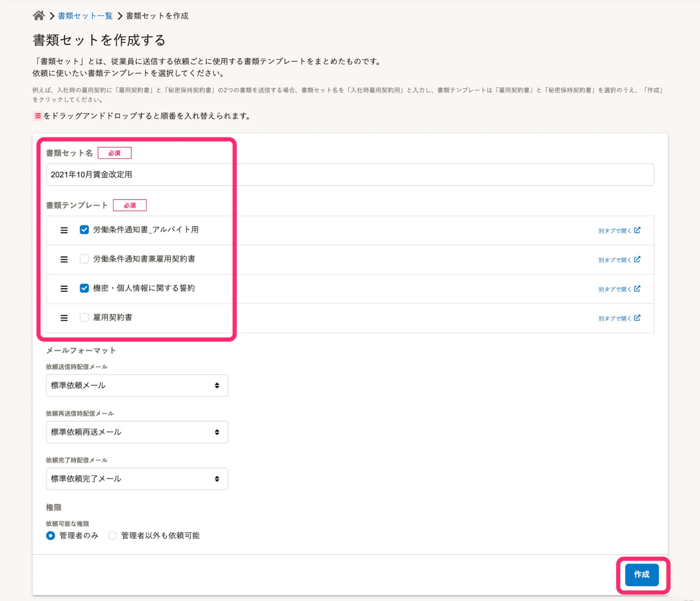
Task: Uncheck 機密・個人情報に関する誓約 checkbox
Action: (84, 288)
